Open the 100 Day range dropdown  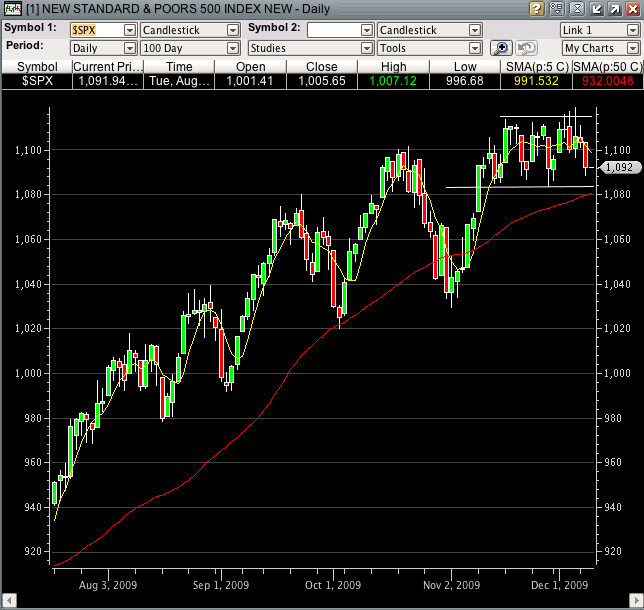[233, 48]
